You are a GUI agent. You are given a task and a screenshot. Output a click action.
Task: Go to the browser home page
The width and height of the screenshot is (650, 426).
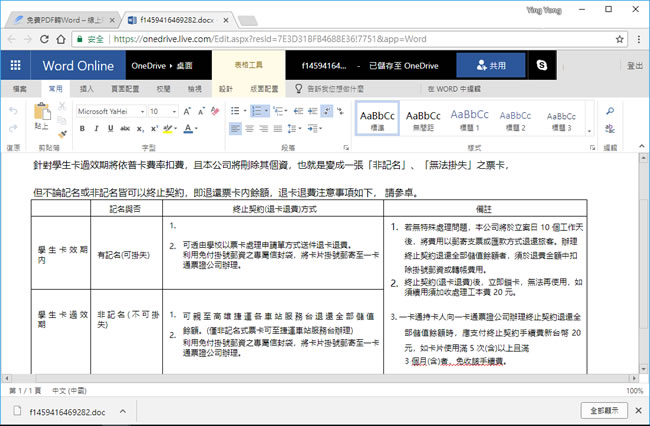point(61,39)
